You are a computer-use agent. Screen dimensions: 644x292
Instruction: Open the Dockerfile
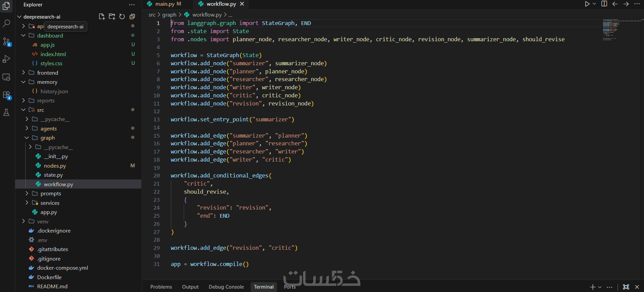click(x=78, y=277)
